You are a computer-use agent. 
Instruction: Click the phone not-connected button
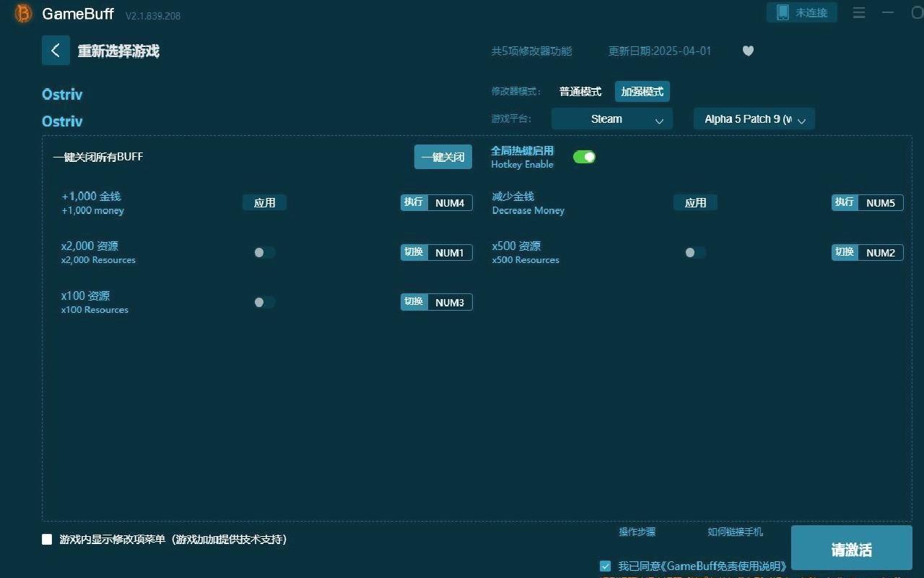(x=802, y=12)
